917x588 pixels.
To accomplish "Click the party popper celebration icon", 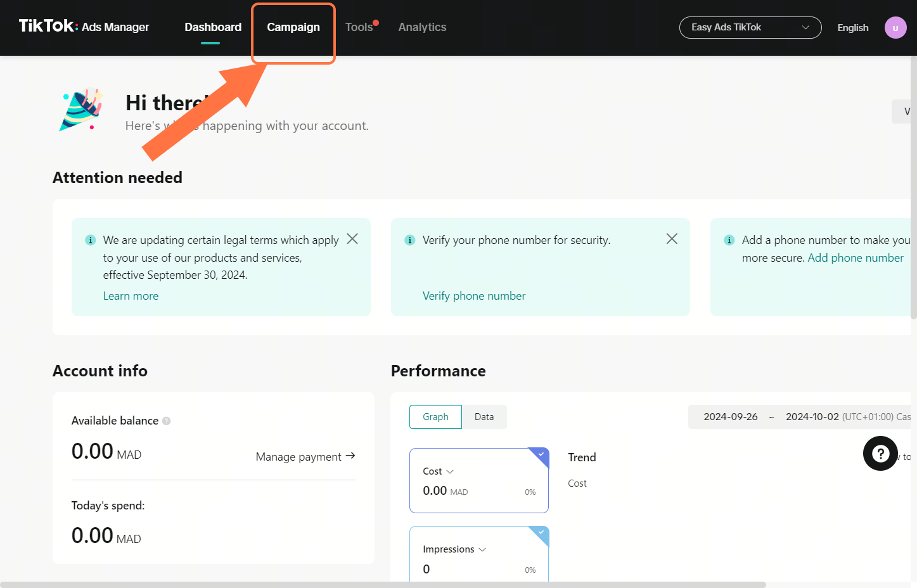I will pyautogui.click(x=81, y=110).
